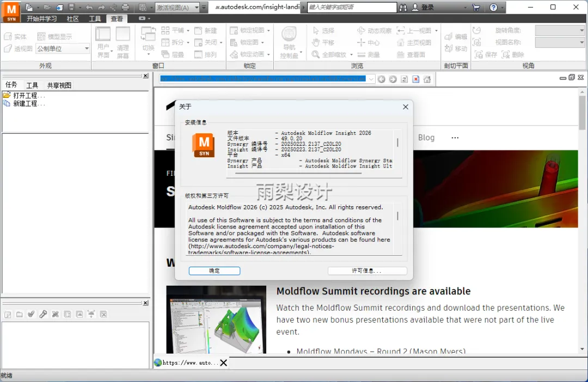This screenshot has width=588, height=382.
Task: Click the 测量 measure tool
Action: pos(368,54)
